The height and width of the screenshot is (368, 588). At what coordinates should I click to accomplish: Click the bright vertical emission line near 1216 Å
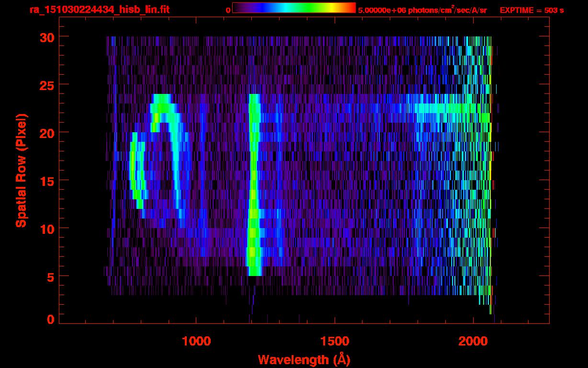click(254, 184)
